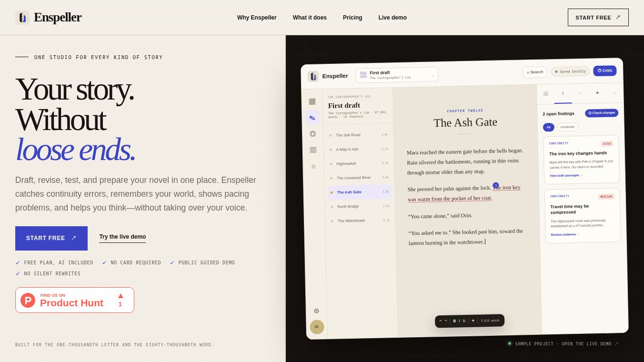
Task: Open the lined list icon in app sidebar
Action: coord(313,150)
